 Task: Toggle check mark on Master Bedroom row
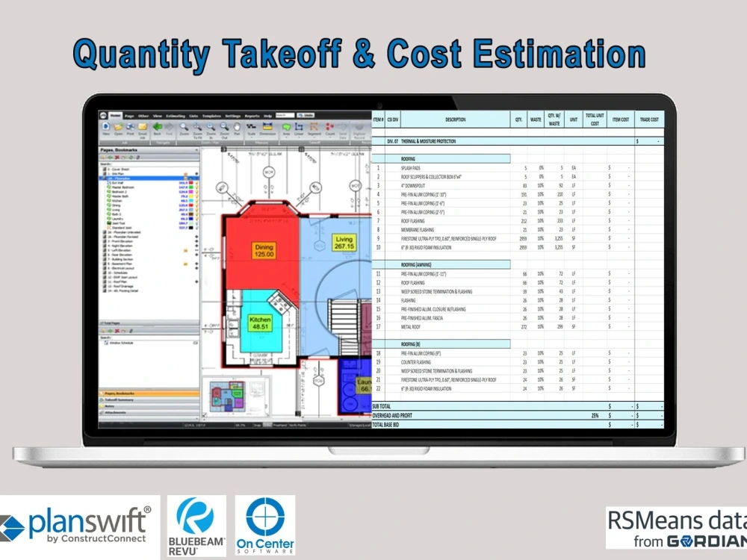click(196, 187)
